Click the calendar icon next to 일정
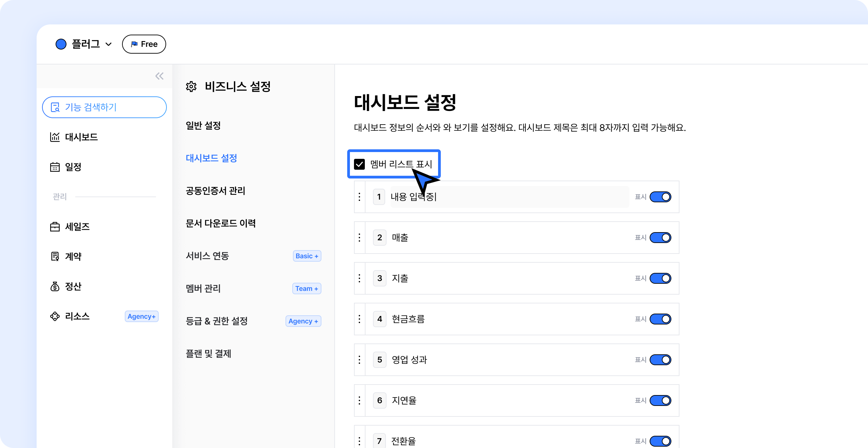868x448 pixels. point(55,167)
